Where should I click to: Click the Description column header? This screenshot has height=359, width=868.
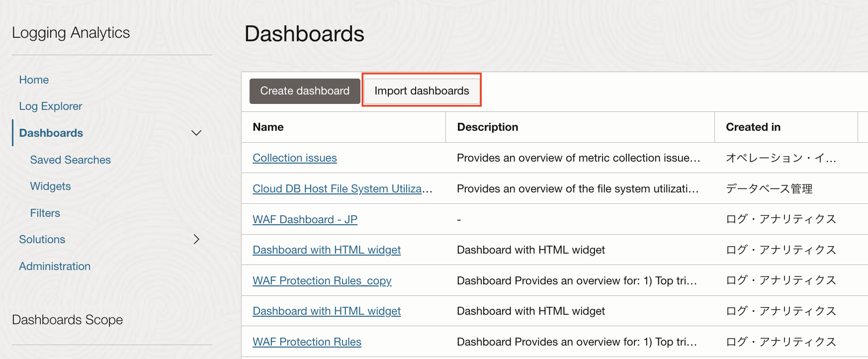(487, 127)
